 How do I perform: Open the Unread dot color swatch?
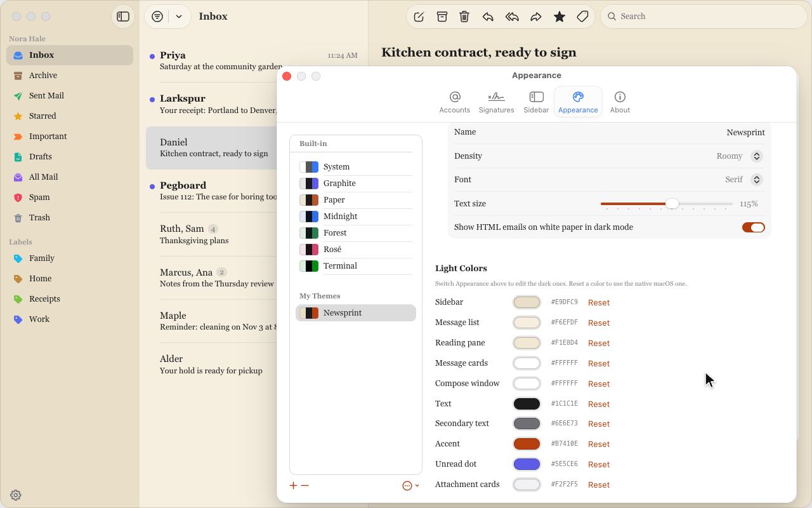(527, 464)
